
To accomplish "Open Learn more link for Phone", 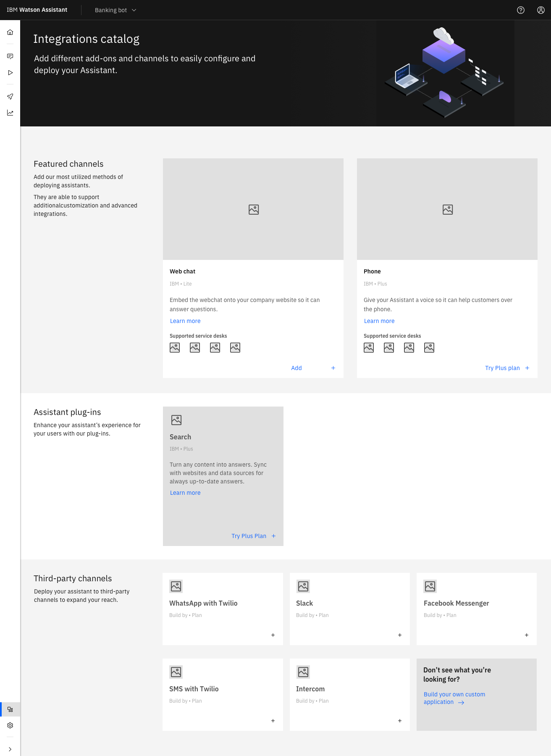I will (379, 321).
